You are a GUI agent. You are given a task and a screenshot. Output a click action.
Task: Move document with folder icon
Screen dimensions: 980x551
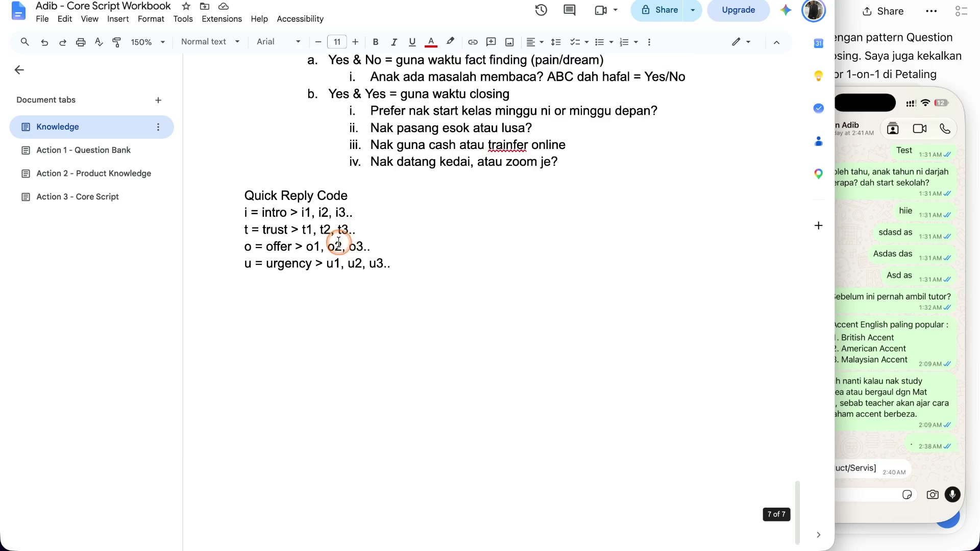204,6
